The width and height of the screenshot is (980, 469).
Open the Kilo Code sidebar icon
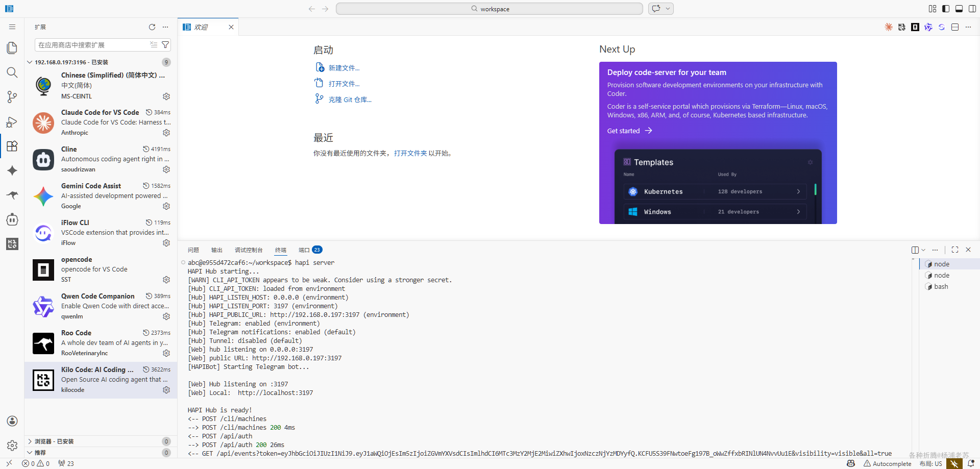(12, 244)
